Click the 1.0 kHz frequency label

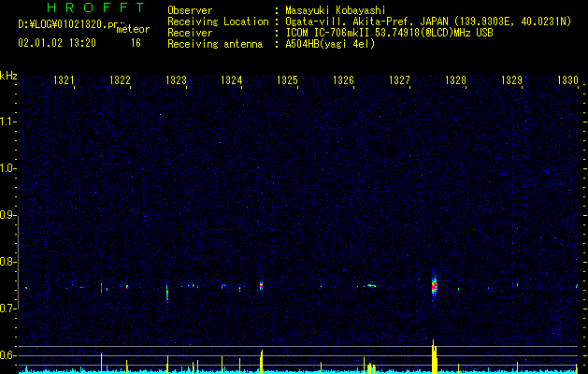7,169
